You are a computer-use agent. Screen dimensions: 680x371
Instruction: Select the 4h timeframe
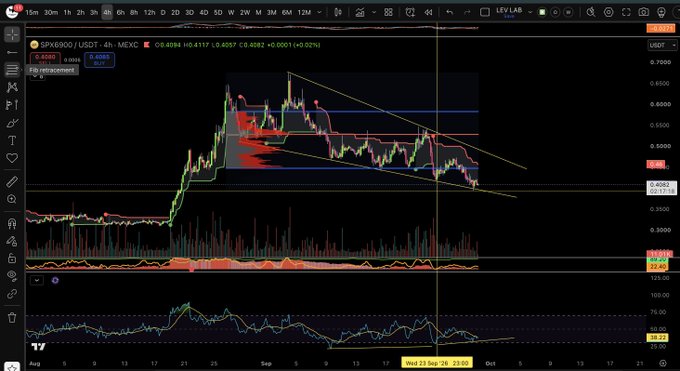[x=107, y=12]
